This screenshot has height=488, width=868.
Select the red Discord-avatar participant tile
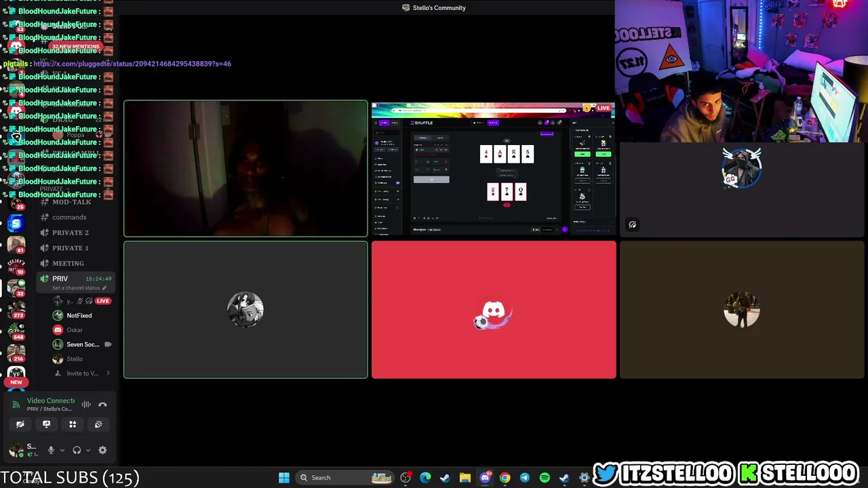coord(494,310)
